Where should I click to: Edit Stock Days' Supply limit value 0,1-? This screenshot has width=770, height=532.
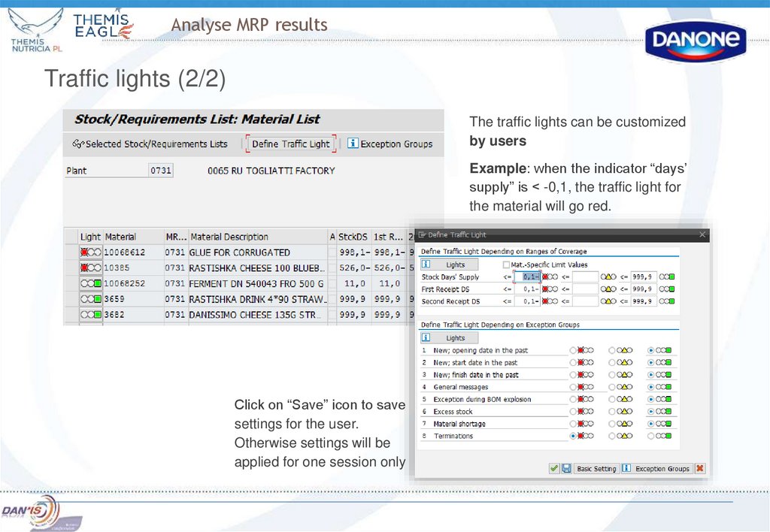(x=528, y=277)
